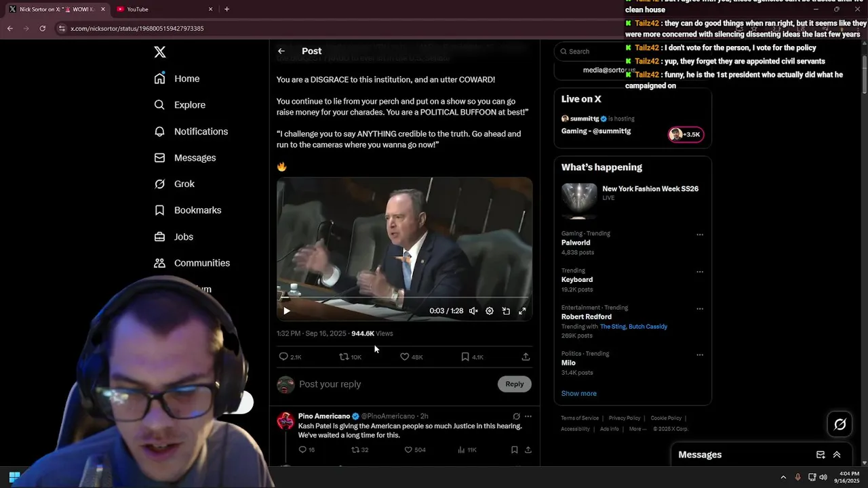Screen dimensions: 868x488
Task: Open Jobs in sidebar
Action: click(174, 237)
